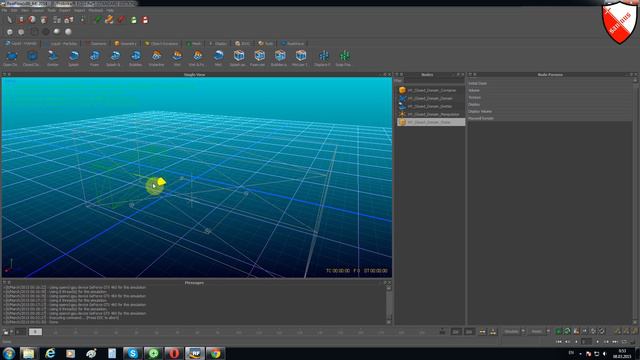The height and width of the screenshot is (360, 640).
Task: Click the green pencil toolbar icon
Action: click(x=98, y=20)
